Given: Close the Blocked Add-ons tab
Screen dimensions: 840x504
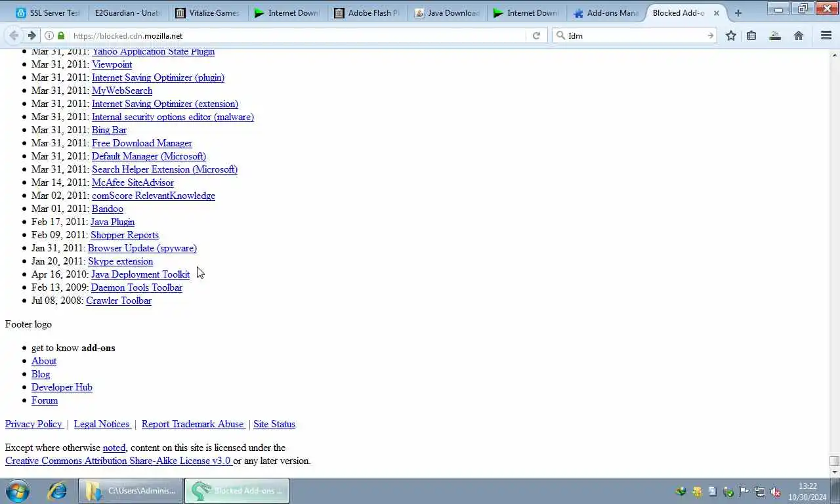Looking at the screenshot, I should [717, 13].
